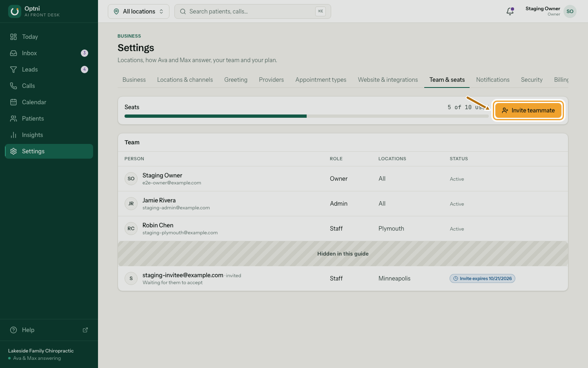This screenshot has width=588, height=368.
Task: Open the Locations & channels tab
Action: click(x=185, y=80)
